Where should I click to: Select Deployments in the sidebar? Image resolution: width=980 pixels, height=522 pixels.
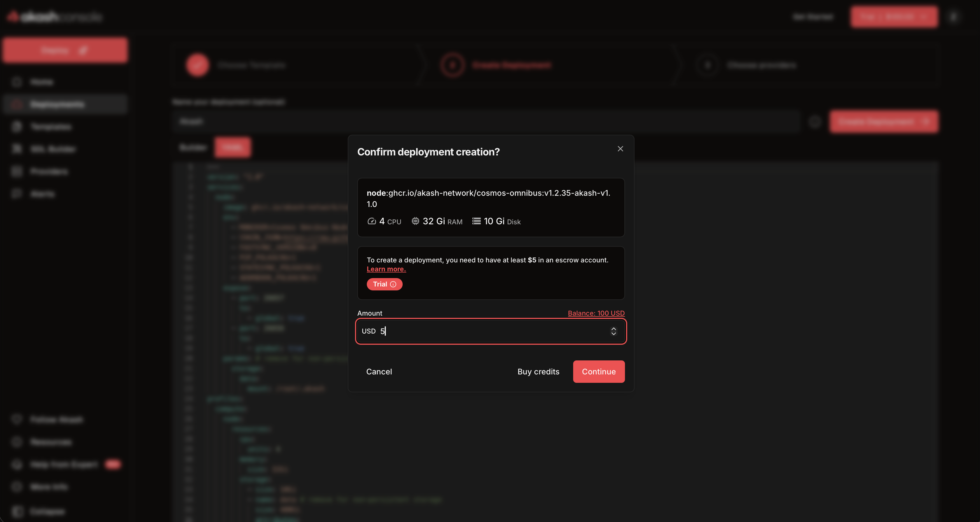(57, 104)
